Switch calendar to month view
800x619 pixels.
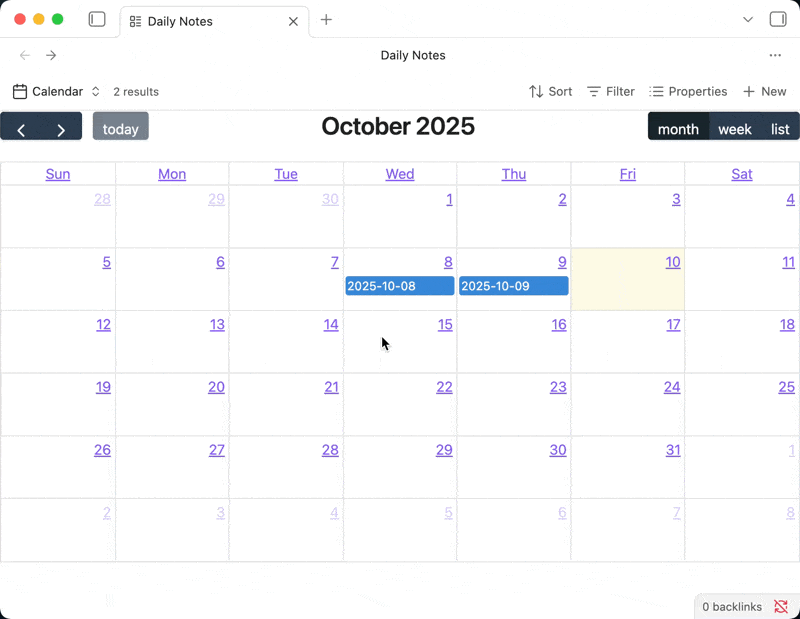point(678,129)
